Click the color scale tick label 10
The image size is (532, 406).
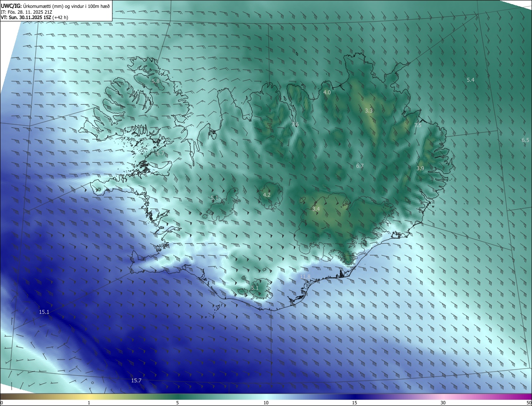266,403
